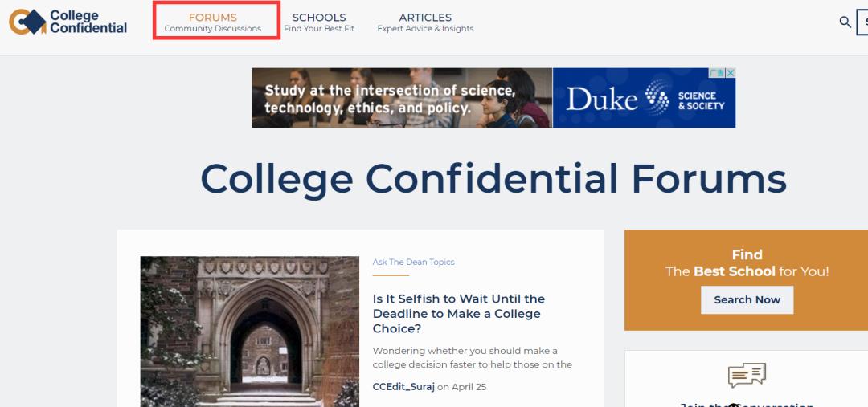Open the FORUMS Community Discussions menu
868x407 pixels.
(x=213, y=22)
